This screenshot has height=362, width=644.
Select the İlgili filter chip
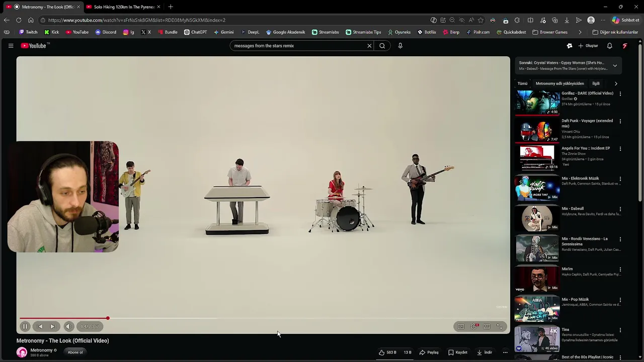(x=596, y=83)
